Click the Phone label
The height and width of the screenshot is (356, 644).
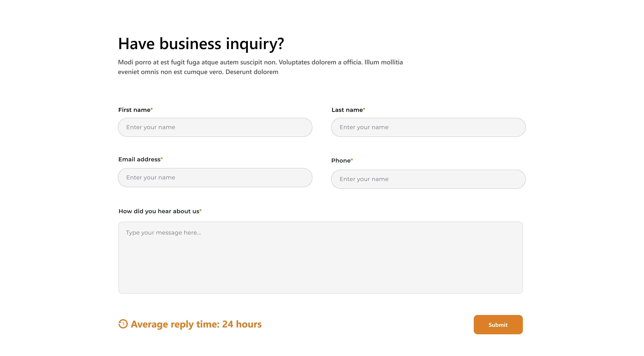click(341, 161)
